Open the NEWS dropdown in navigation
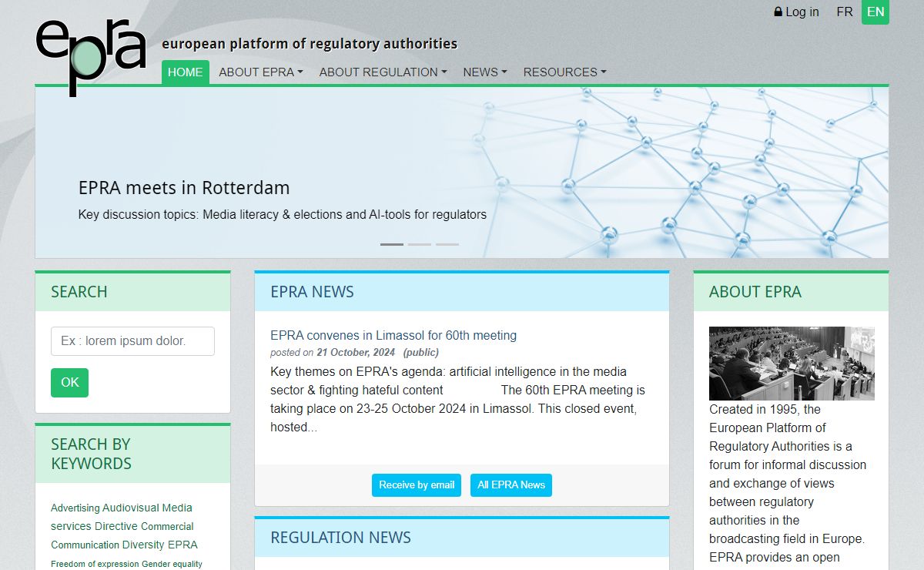Screen dimensions: 924x570 485,72
